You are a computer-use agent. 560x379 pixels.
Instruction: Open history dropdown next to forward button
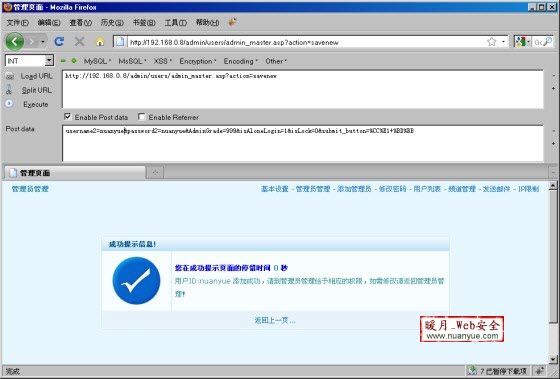43,42
